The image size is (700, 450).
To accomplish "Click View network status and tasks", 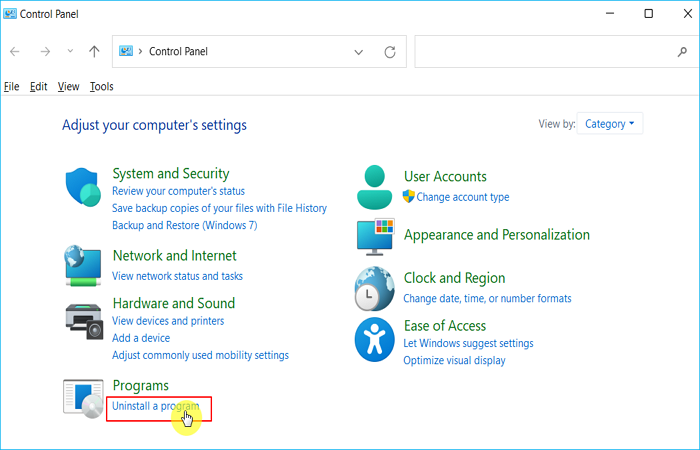I will tap(177, 276).
